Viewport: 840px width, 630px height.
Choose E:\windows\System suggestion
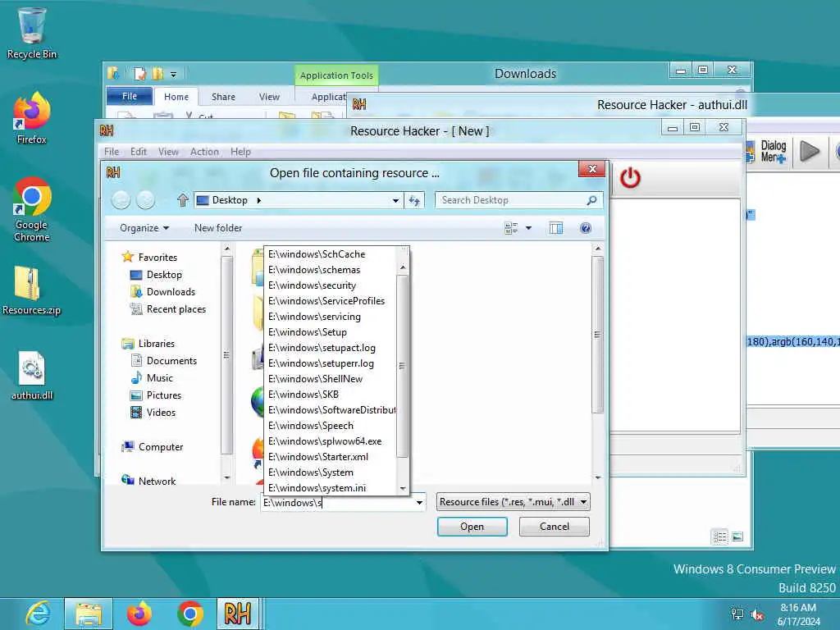tap(331, 472)
